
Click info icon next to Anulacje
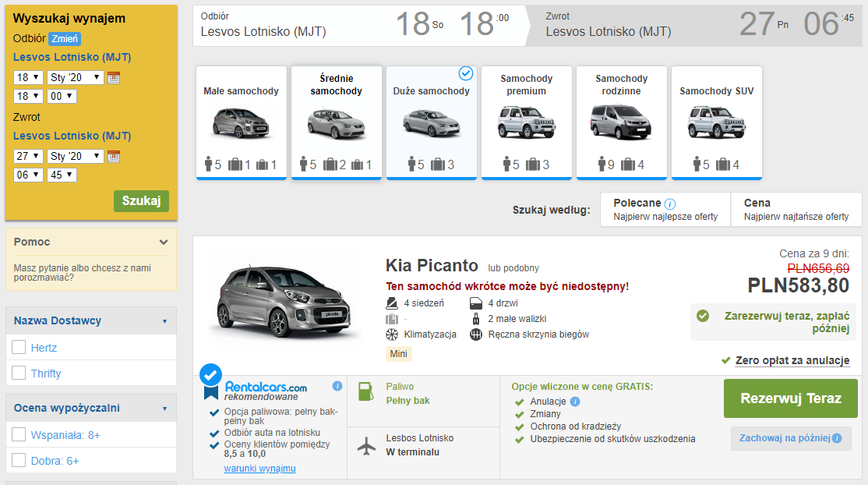pos(575,402)
